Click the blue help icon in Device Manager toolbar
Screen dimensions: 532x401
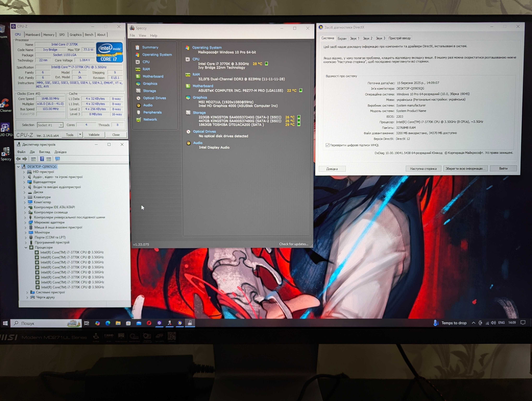point(42,159)
